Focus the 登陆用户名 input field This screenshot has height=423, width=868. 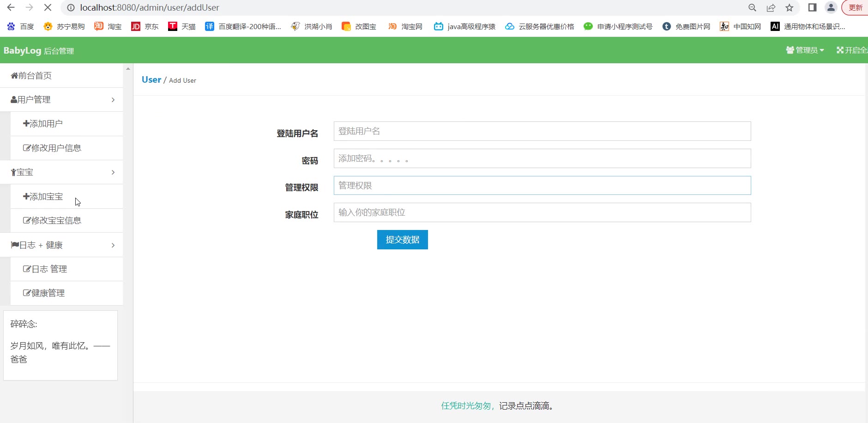(542, 131)
